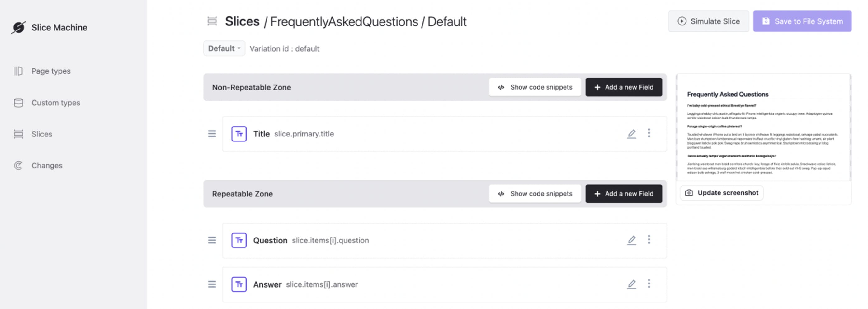The image size is (868, 309).
Task: Open Custom types in sidebar
Action: 56,103
